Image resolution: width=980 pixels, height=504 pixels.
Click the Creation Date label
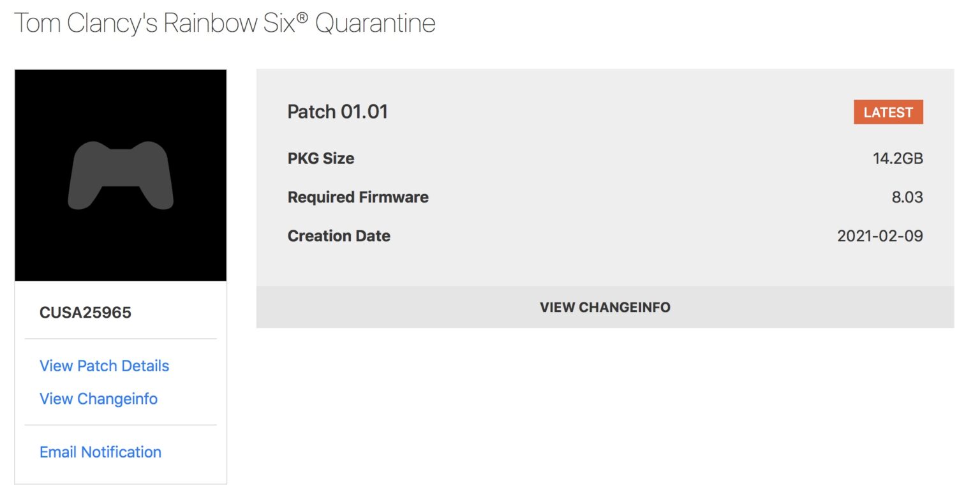point(339,236)
